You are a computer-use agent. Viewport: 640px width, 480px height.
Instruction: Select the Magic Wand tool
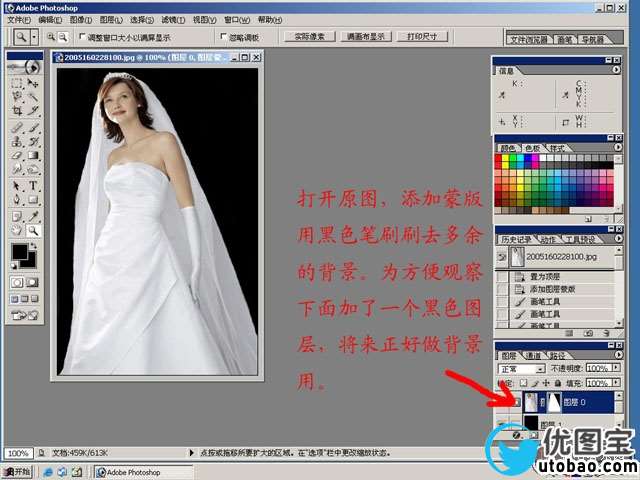[x=33, y=97]
